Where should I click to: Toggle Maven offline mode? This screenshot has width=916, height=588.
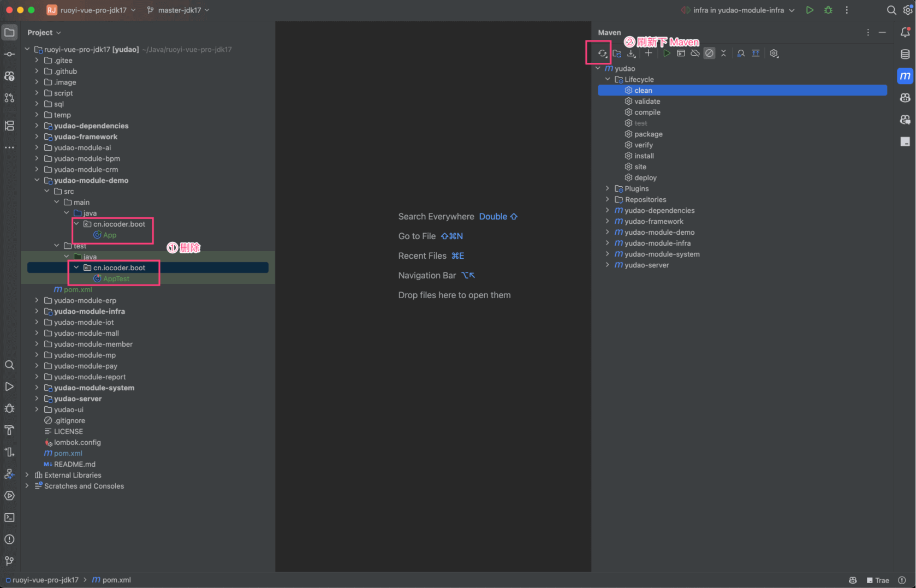[x=695, y=54]
